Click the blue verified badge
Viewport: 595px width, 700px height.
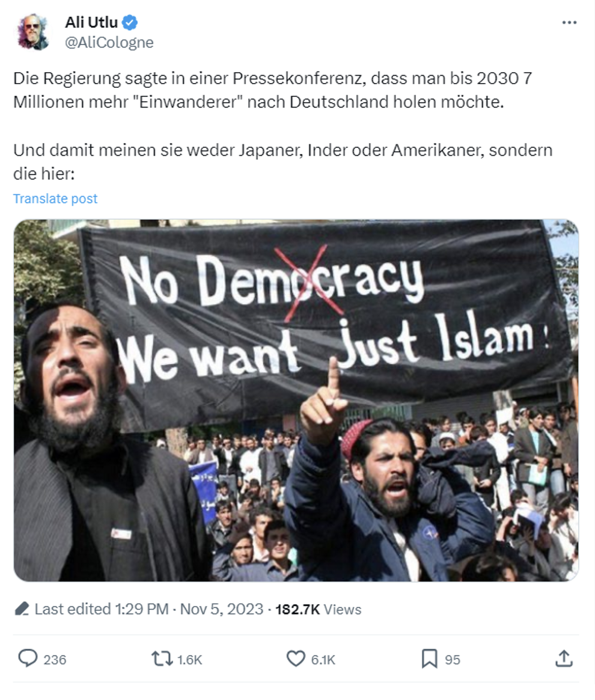130,22
